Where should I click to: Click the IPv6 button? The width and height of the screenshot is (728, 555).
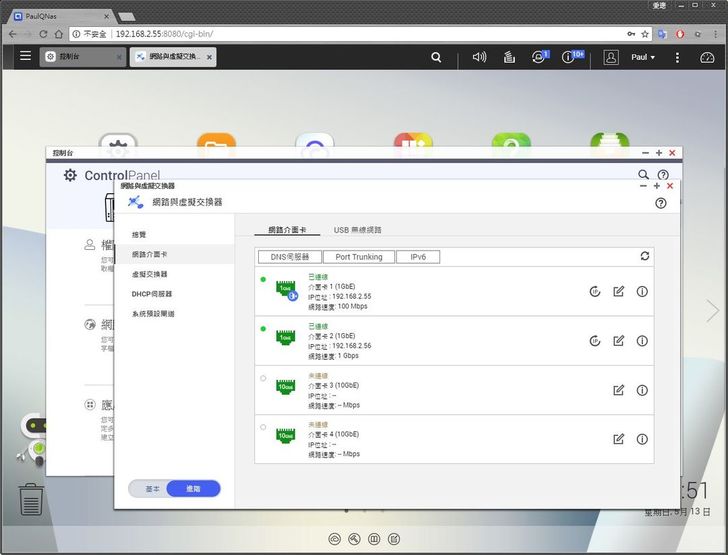(417, 257)
